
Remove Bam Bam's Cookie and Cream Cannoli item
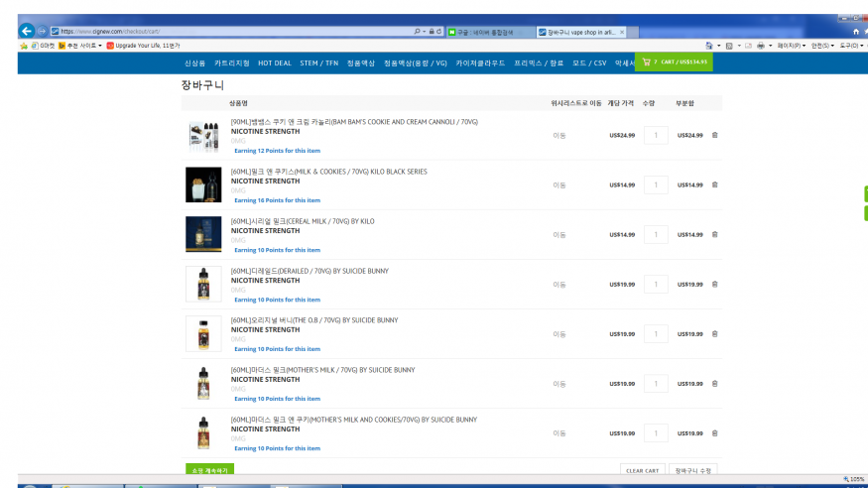point(714,135)
